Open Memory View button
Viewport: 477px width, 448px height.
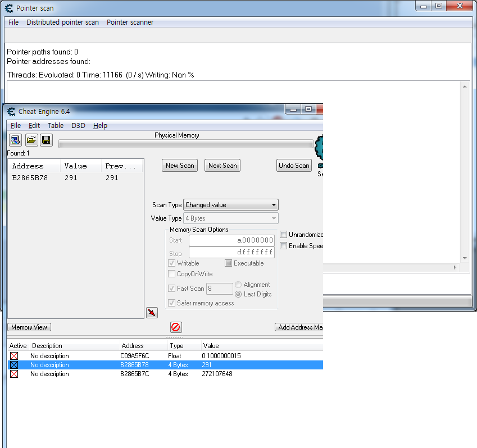(29, 327)
